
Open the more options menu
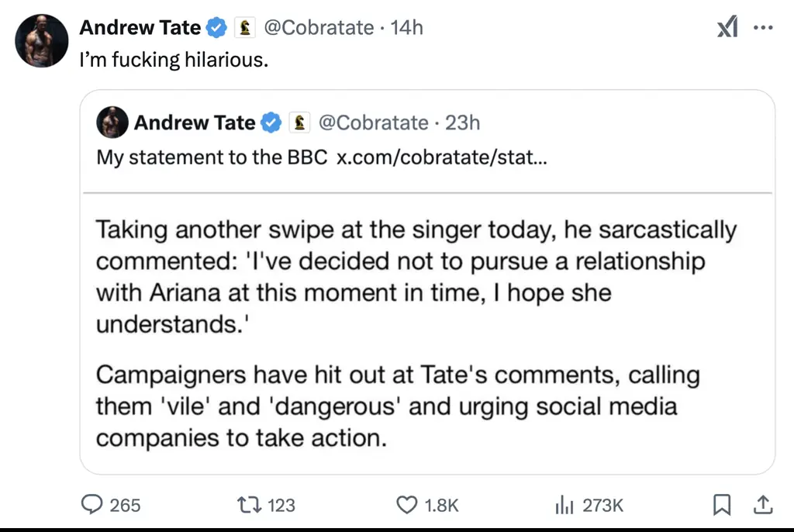[x=764, y=26]
